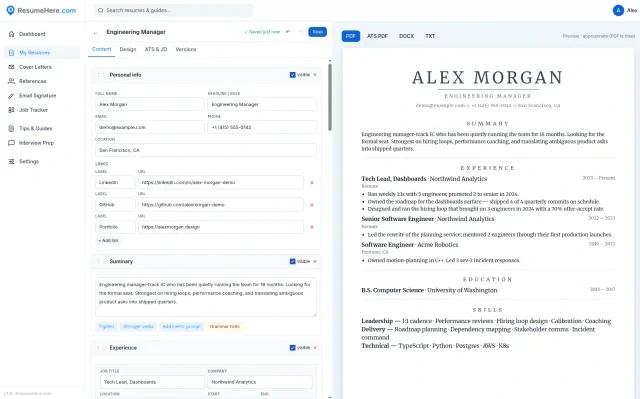Select the PDF preview format
The height and width of the screenshot is (399, 640).
[x=351, y=36]
